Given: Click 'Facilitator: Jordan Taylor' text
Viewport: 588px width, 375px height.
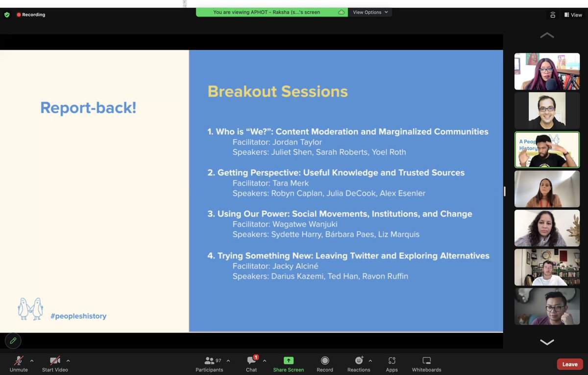Looking at the screenshot, I should (277, 142).
